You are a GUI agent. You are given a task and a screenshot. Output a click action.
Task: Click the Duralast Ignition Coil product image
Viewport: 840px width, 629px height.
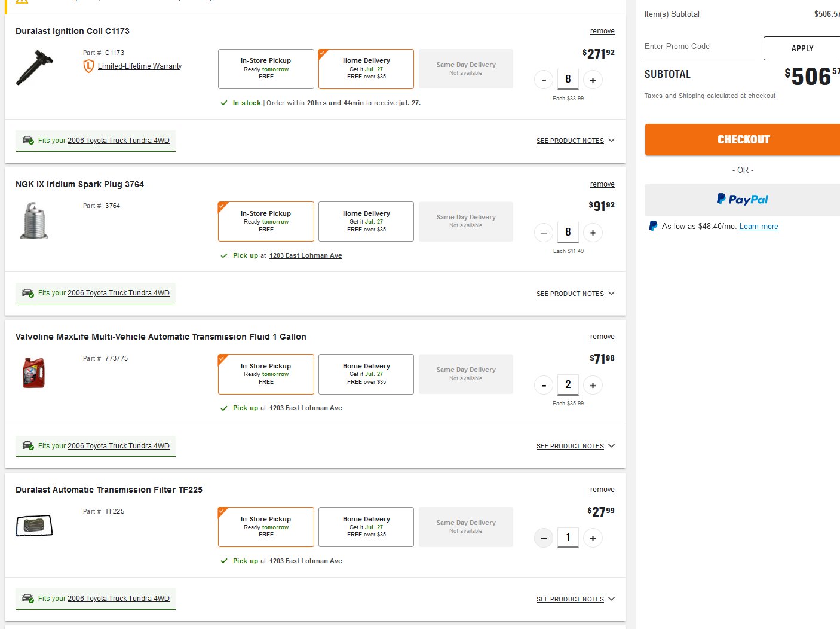coord(35,68)
